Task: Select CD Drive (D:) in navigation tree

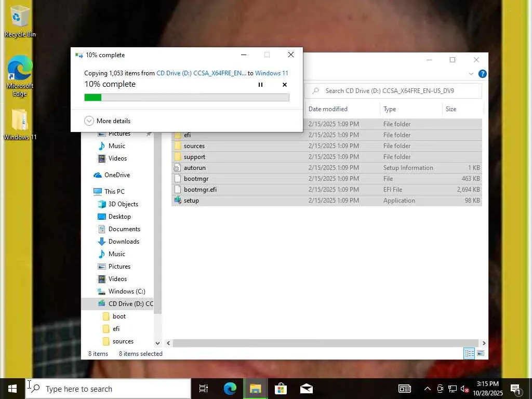Action: (x=117, y=303)
